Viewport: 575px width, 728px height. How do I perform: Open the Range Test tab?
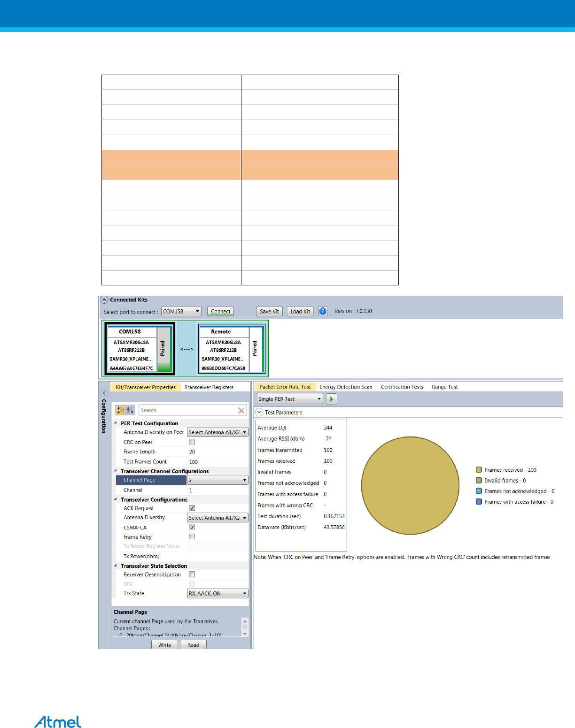pyautogui.click(x=445, y=387)
